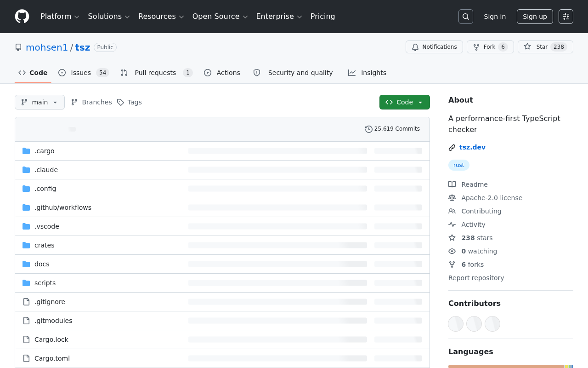Click the docs folder icon
Screen dimensions: 588x368
pos(26,264)
